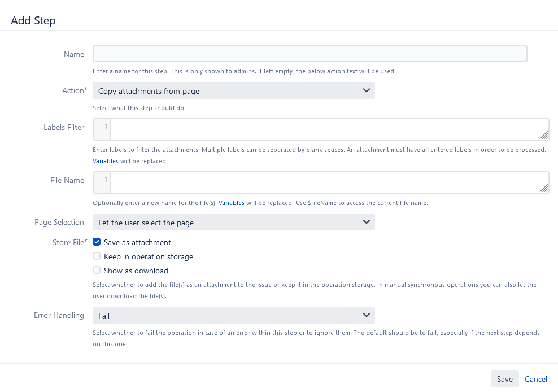The height and width of the screenshot is (392, 558).
Task: Open Variables link under Labels Filter
Action: tap(106, 161)
